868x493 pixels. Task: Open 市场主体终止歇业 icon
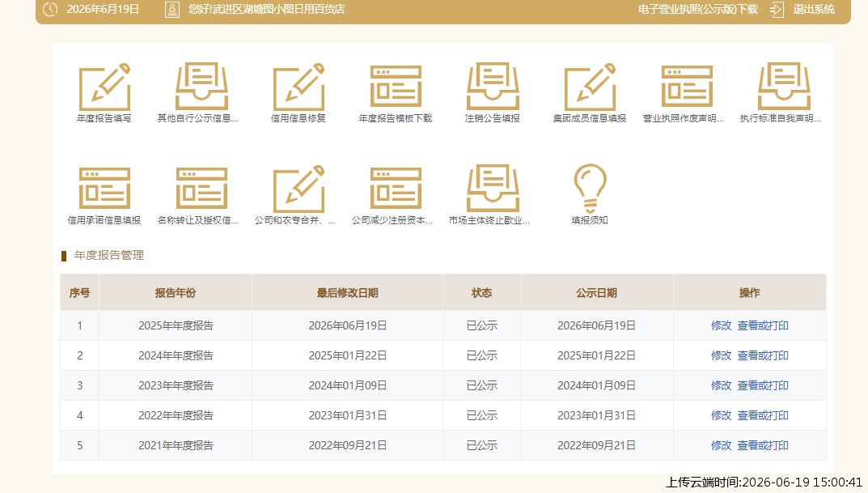(493, 189)
